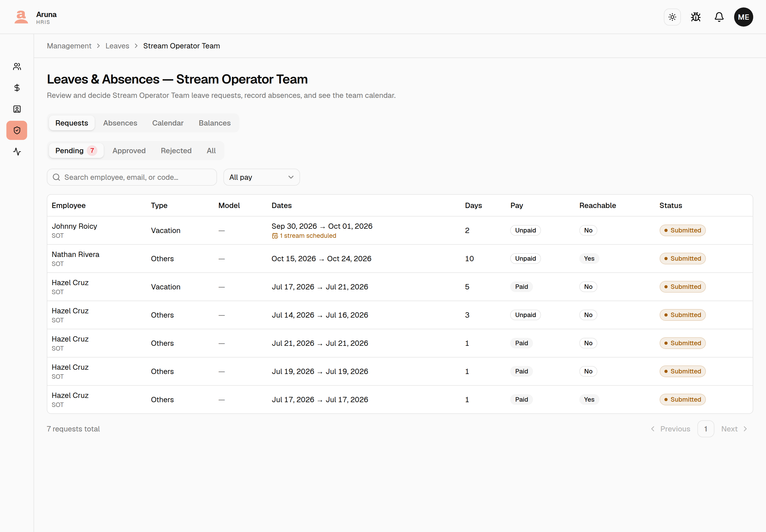
Task: Select the Rejected filter tab
Action: pos(176,151)
